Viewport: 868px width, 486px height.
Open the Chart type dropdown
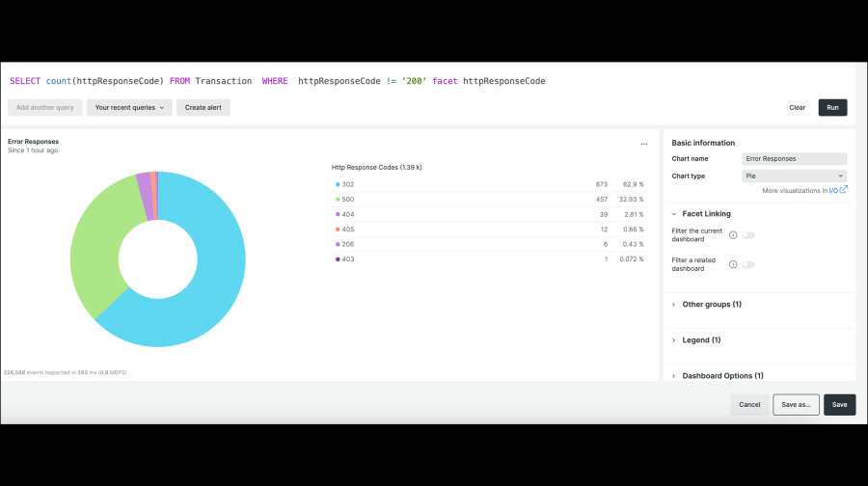pos(795,176)
